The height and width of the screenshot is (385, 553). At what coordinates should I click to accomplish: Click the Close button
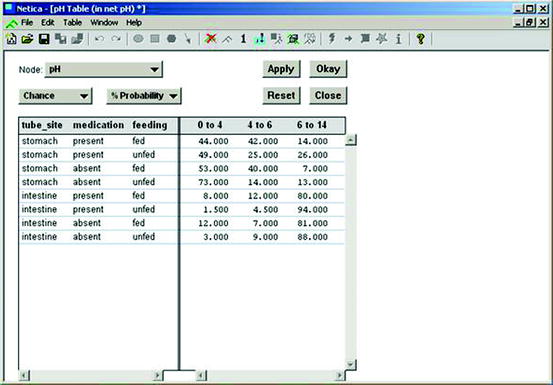pos(328,96)
